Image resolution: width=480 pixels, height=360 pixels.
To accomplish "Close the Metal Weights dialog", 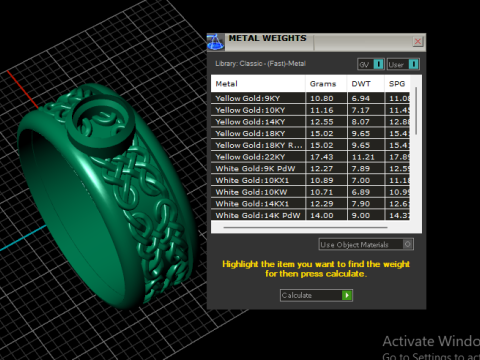I will coord(418,42).
